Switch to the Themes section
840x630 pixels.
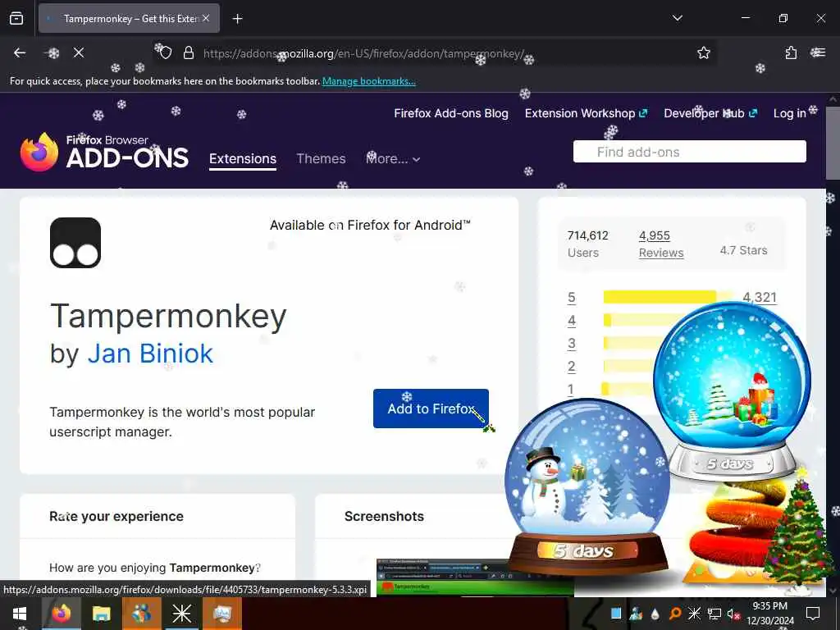(321, 158)
